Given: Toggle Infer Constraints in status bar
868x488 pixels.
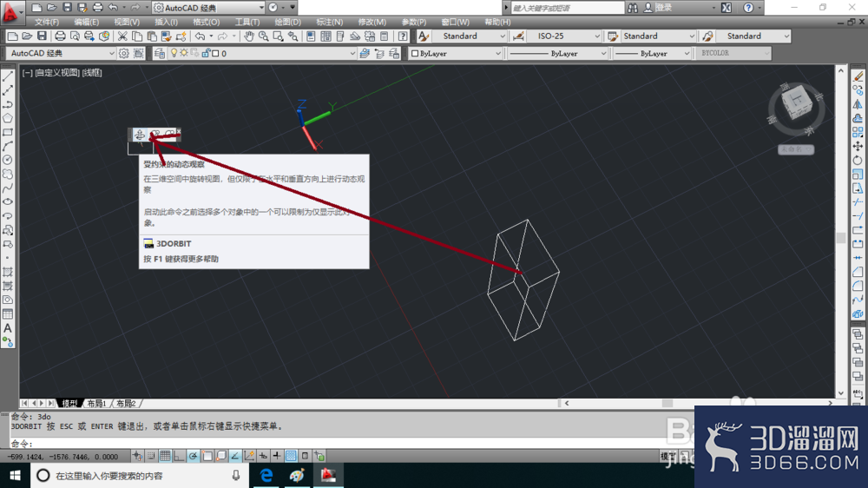Looking at the screenshot, I should tap(137, 457).
